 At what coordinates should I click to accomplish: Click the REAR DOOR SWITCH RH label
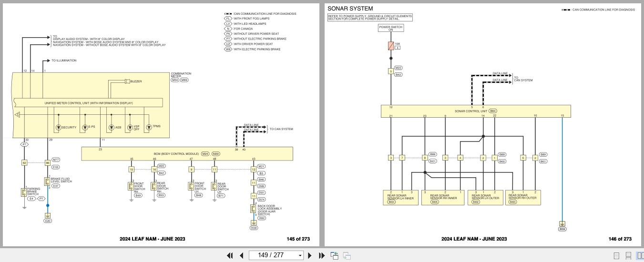pyautogui.click(x=162, y=187)
